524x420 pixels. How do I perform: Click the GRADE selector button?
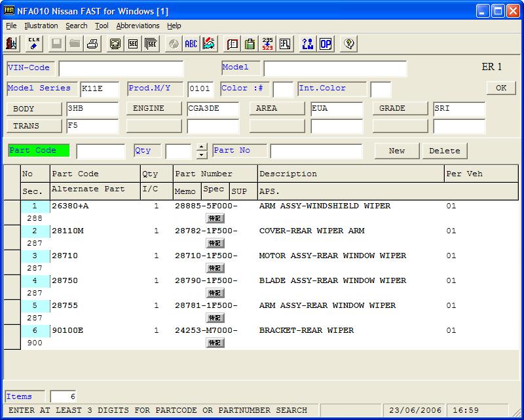coord(400,109)
